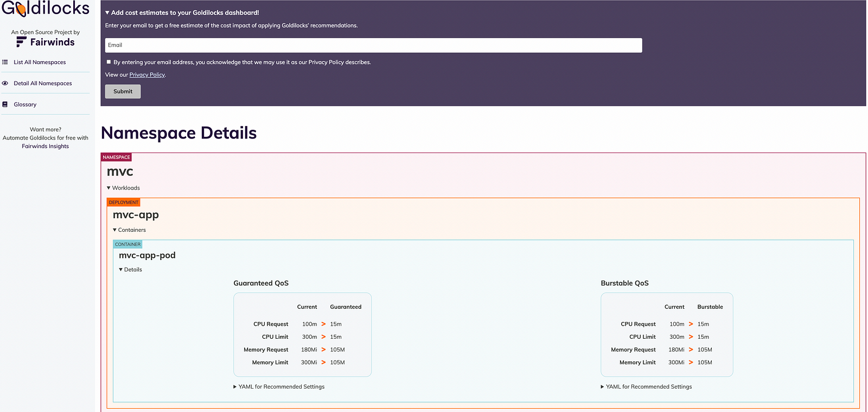The height and width of the screenshot is (412, 868).
Task: Tick the privacy acknowledgement checkbox
Action: point(108,62)
